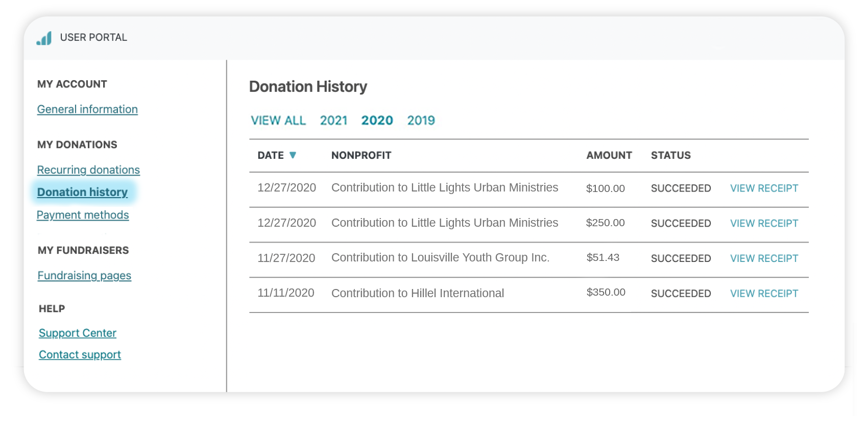The image size is (868, 433).
Task: Select the 2020 year tab
Action: click(x=377, y=121)
